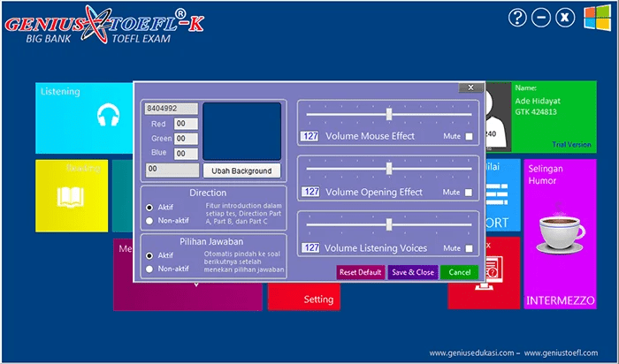Viewport: 619px width, 364px height.
Task: Click the dark blue color preview swatch
Action: pos(242,131)
